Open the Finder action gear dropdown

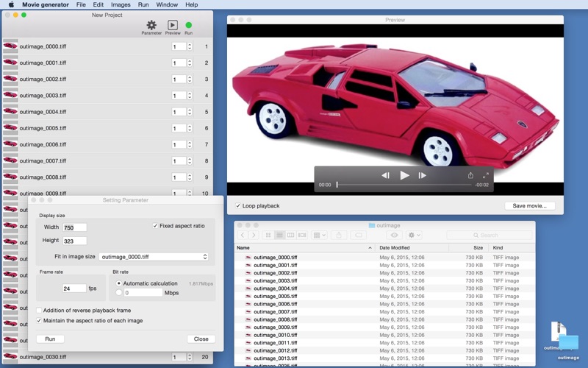click(415, 236)
